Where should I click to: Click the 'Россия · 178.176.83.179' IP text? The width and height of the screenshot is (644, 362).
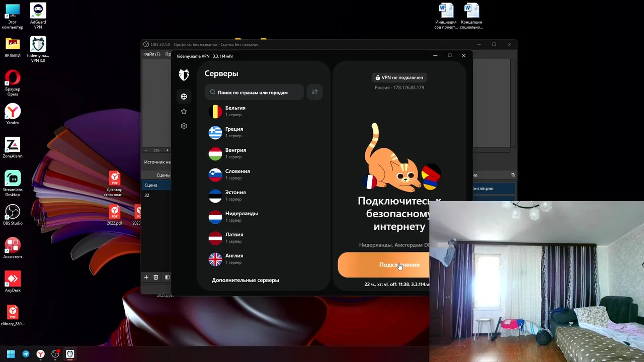coord(399,87)
